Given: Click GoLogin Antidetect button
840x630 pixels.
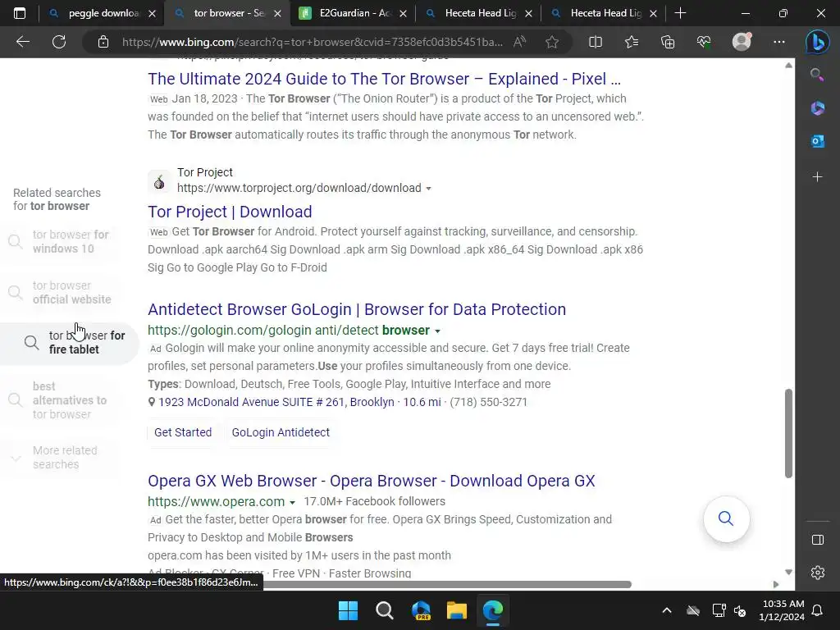Looking at the screenshot, I should point(281,432).
